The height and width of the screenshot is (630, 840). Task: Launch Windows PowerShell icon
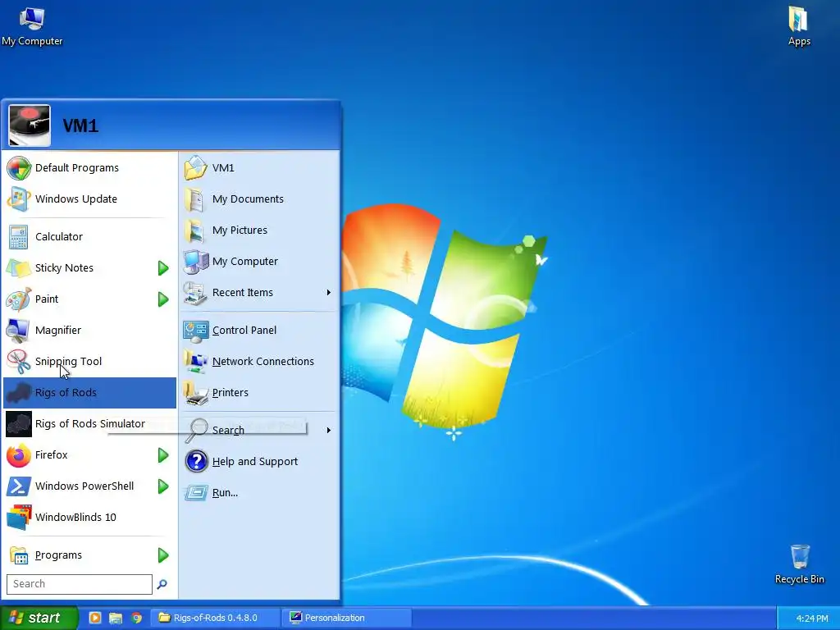click(x=18, y=486)
